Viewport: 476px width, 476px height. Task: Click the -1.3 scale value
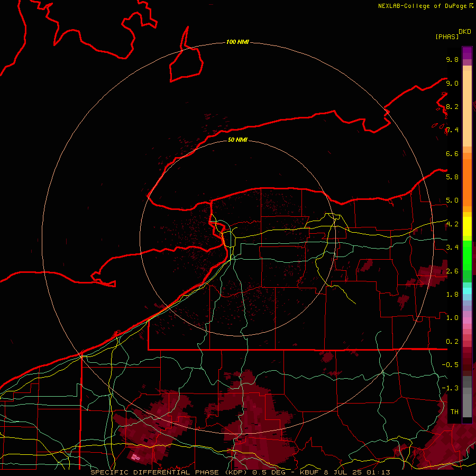tap(450, 388)
